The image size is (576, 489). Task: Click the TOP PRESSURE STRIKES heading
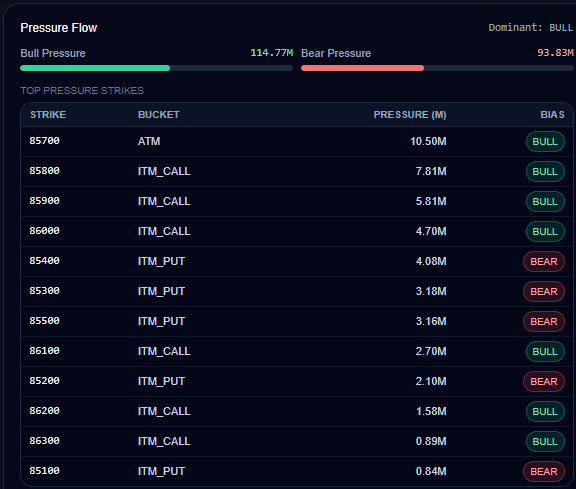(x=82, y=90)
